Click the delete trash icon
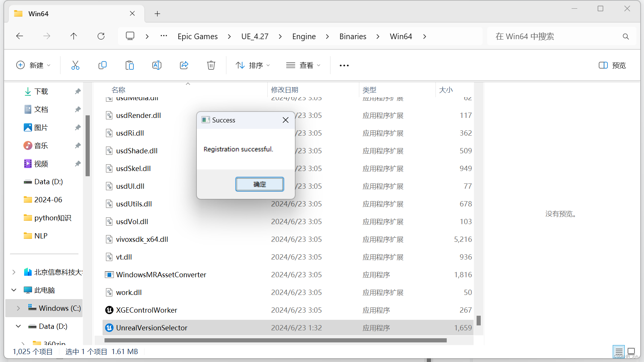Image resolution: width=644 pixels, height=362 pixels. (211, 65)
